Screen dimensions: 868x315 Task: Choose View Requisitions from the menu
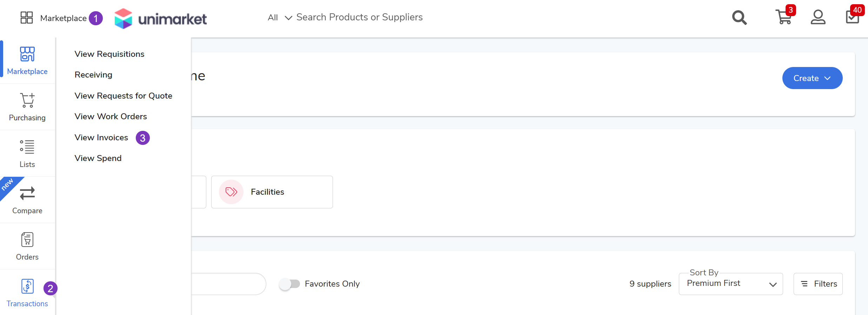[109, 54]
